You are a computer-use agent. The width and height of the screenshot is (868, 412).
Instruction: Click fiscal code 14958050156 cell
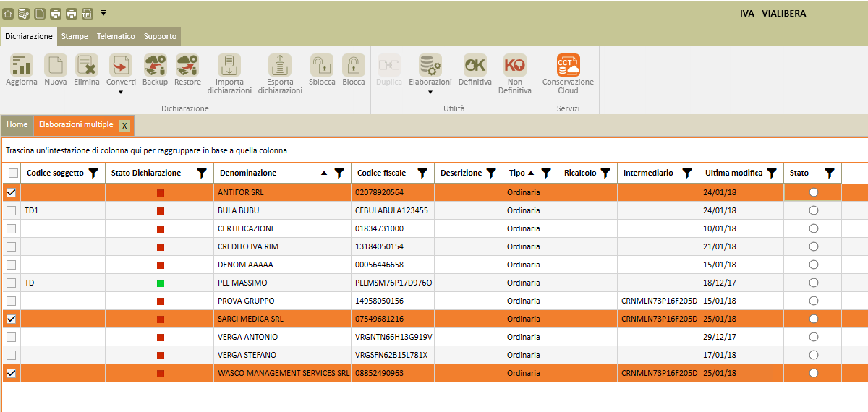tap(393, 301)
